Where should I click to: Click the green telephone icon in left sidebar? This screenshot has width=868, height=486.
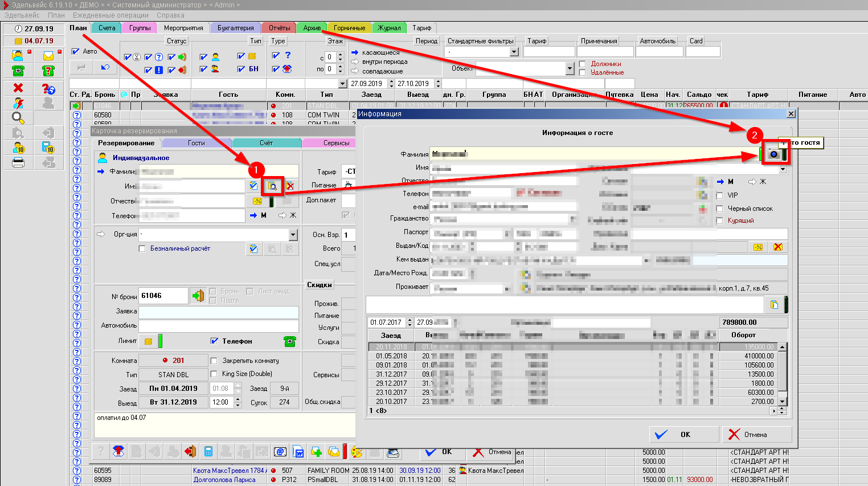point(18,71)
